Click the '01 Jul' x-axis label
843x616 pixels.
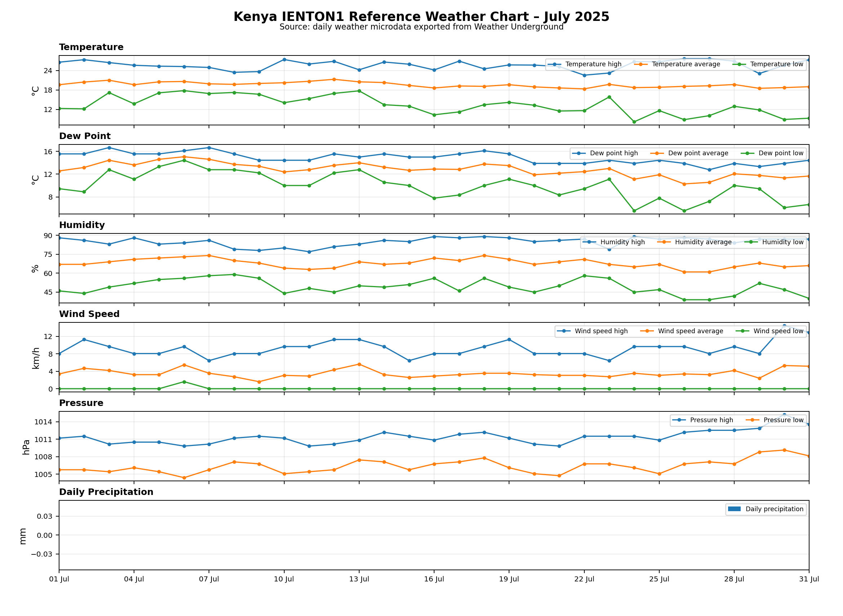[59, 580]
